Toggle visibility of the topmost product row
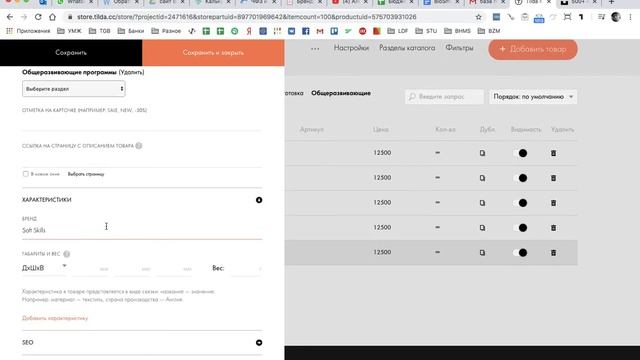Image resolution: width=640 pixels, height=360 pixels. [x=520, y=153]
